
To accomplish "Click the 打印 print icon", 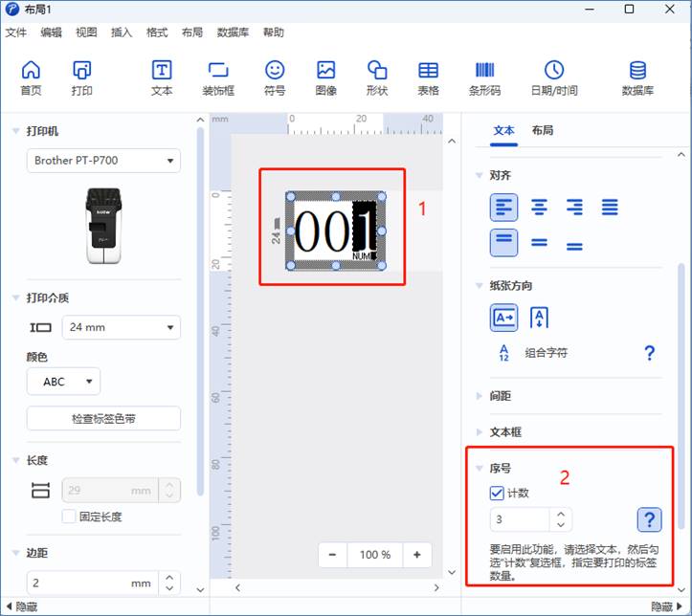I will (82, 77).
